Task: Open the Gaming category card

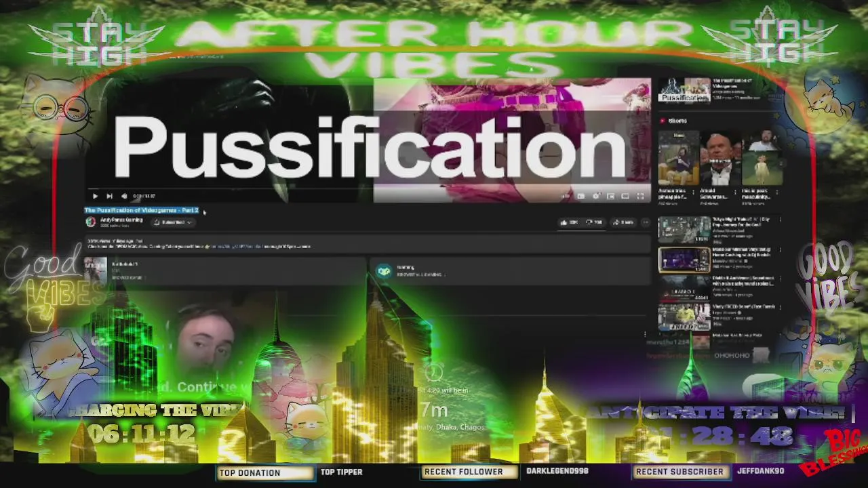Action: point(509,270)
